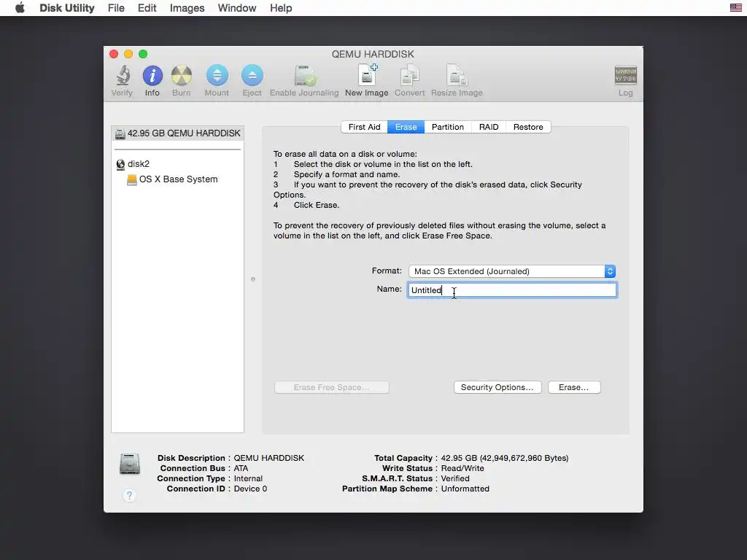The width and height of the screenshot is (747, 560).
Task: Click the Connection Type value Internal
Action: click(248, 478)
